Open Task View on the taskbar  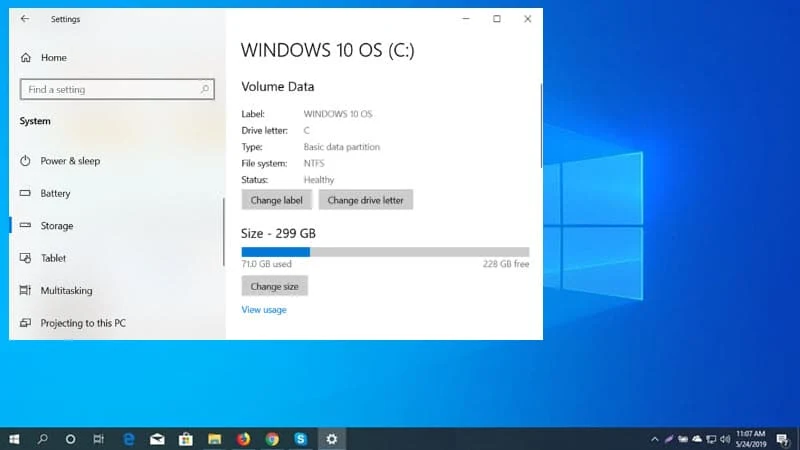coord(98,439)
